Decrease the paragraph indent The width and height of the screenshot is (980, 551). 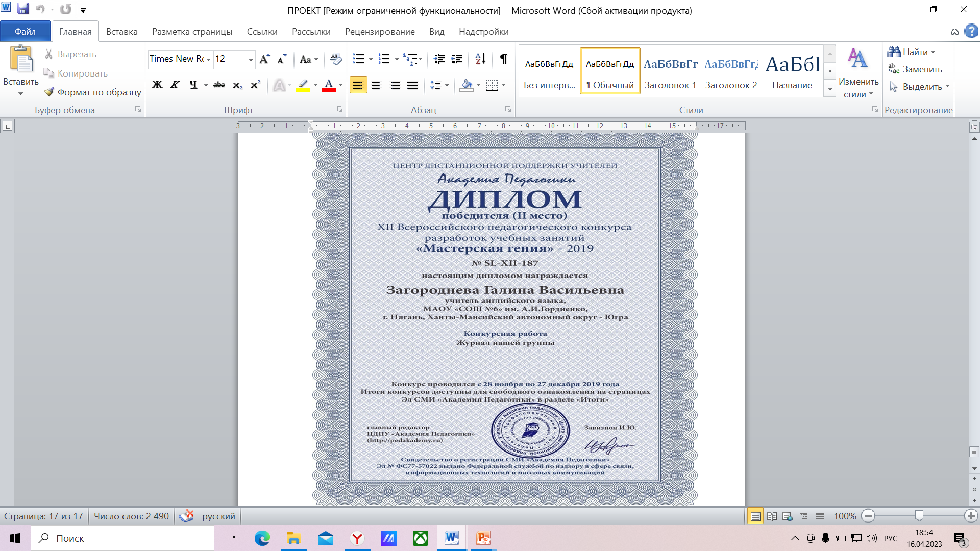point(439,59)
